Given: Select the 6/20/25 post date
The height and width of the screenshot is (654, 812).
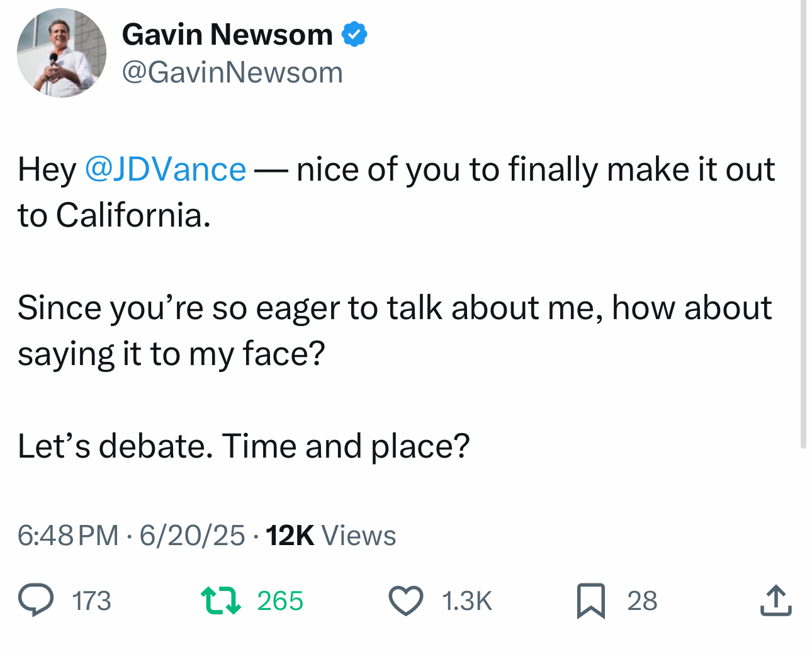Looking at the screenshot, I should (x=192, y=536).
